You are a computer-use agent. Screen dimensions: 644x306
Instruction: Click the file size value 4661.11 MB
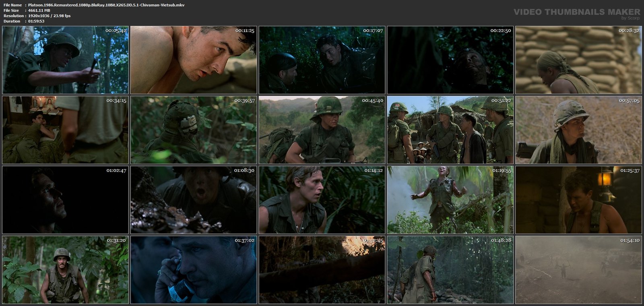click(39, 10)
